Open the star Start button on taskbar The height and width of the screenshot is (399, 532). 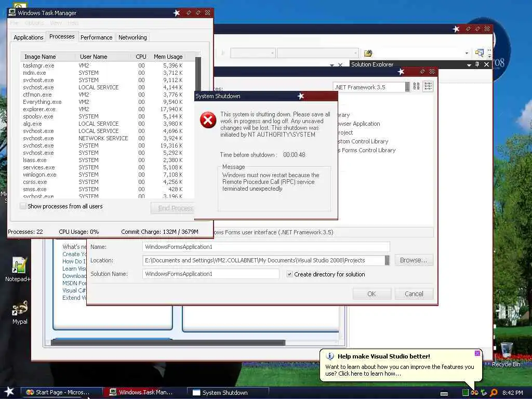tap(9, 392)
